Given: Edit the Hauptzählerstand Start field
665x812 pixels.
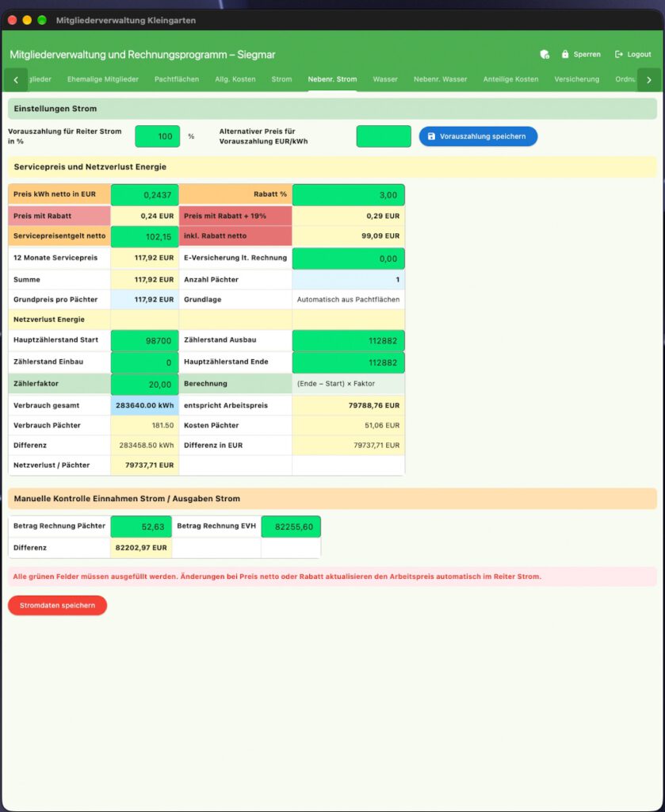Looking at the screenshot, I should (x=145, y=340).
